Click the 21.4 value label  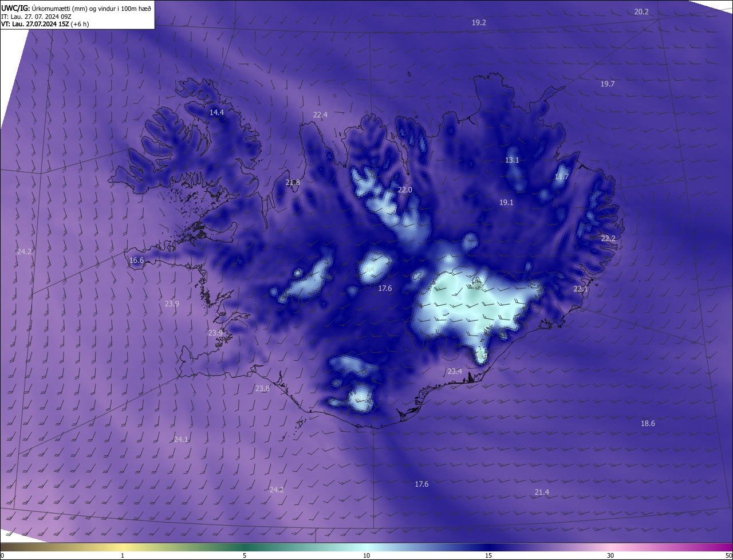click(x=542, y=492)
